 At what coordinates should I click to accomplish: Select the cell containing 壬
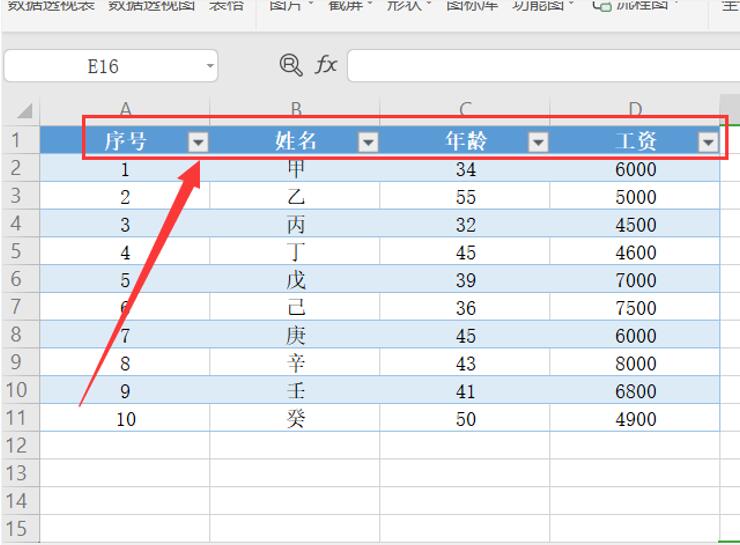[295, 390]
